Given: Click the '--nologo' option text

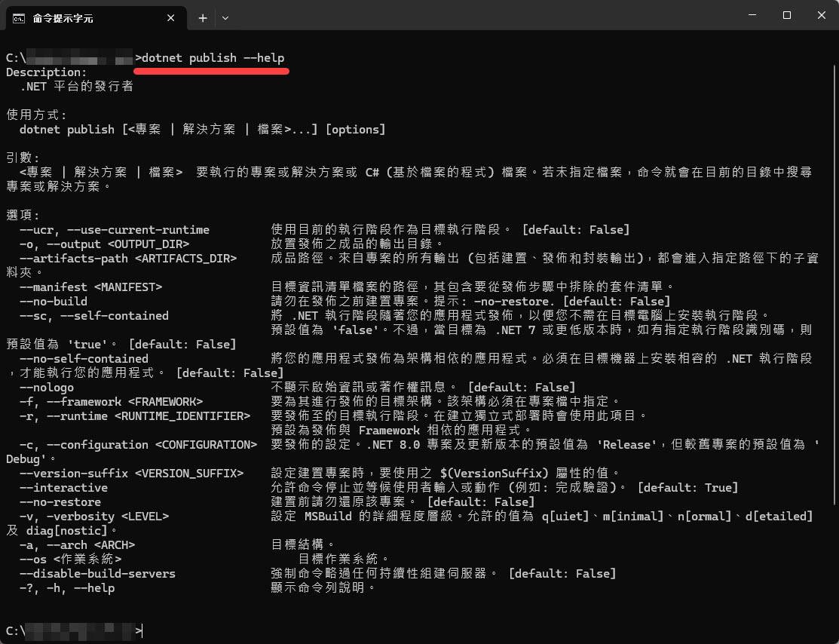Looking at the screenshot, I should pos(47,388).
